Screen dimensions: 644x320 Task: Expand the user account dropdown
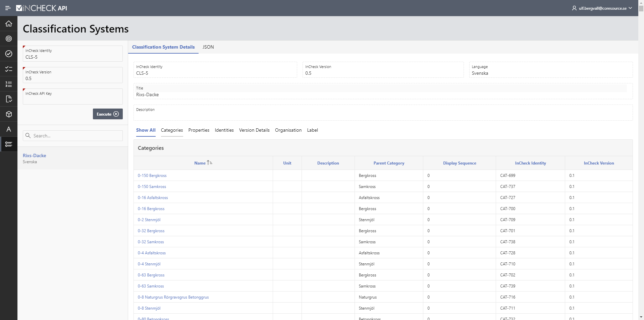tap(602, 8)
